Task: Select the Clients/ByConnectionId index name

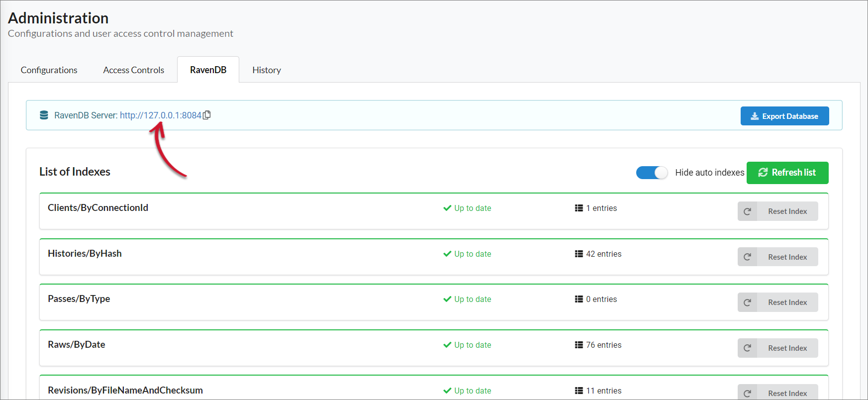Action: click(98, 208)
